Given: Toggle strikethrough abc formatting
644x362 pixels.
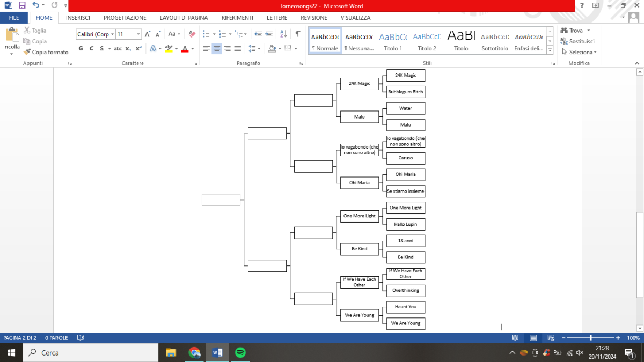Looking at the screenshot, I should pyautogui.click(x=118, y=48).
